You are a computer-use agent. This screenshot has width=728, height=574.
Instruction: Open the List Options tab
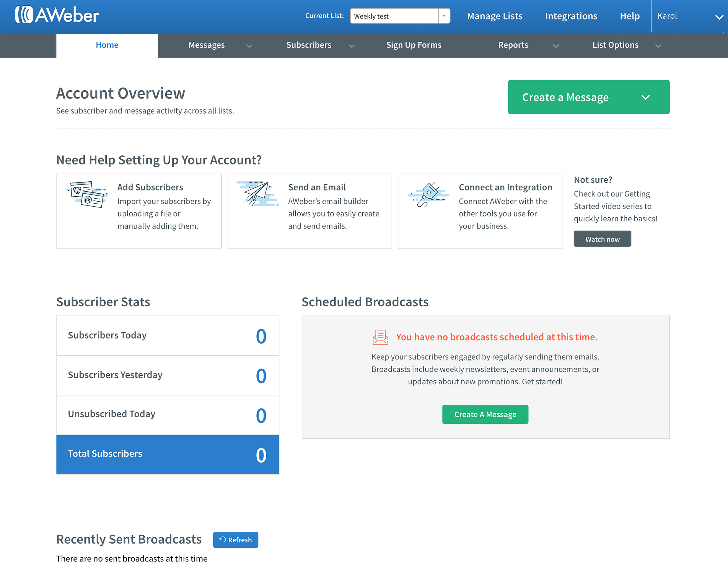pyautogui.click(x=615, y=45)
